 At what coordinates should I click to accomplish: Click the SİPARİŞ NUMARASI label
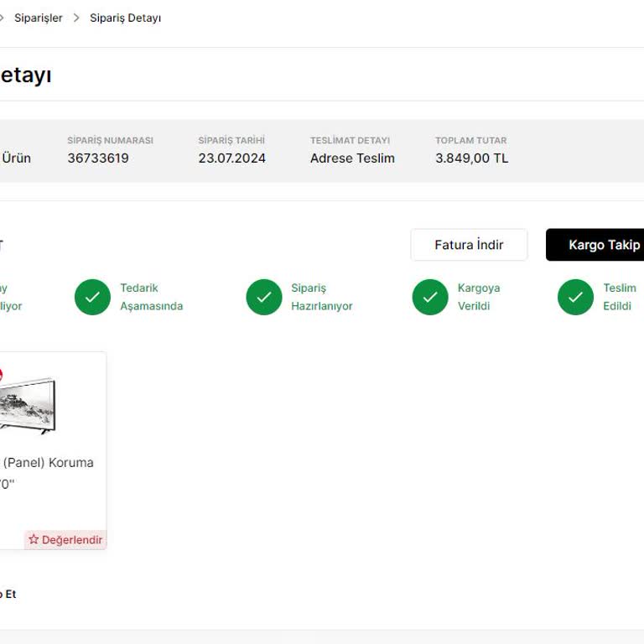(111, 141)
